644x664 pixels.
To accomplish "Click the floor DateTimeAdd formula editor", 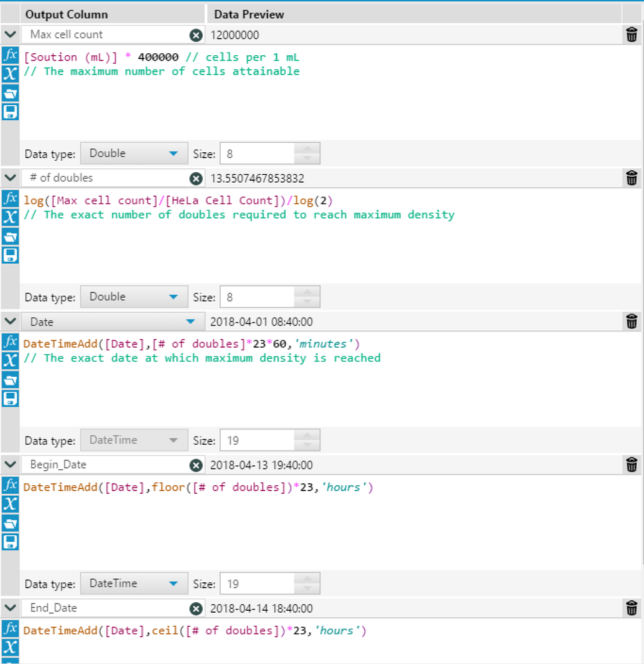I will [330, 522].
